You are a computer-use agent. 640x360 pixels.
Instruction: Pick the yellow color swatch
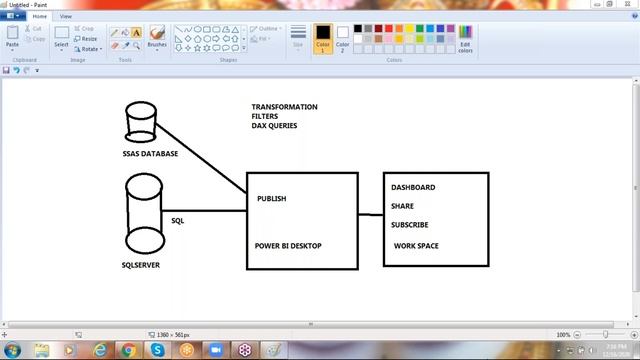[x=409, y=29]
